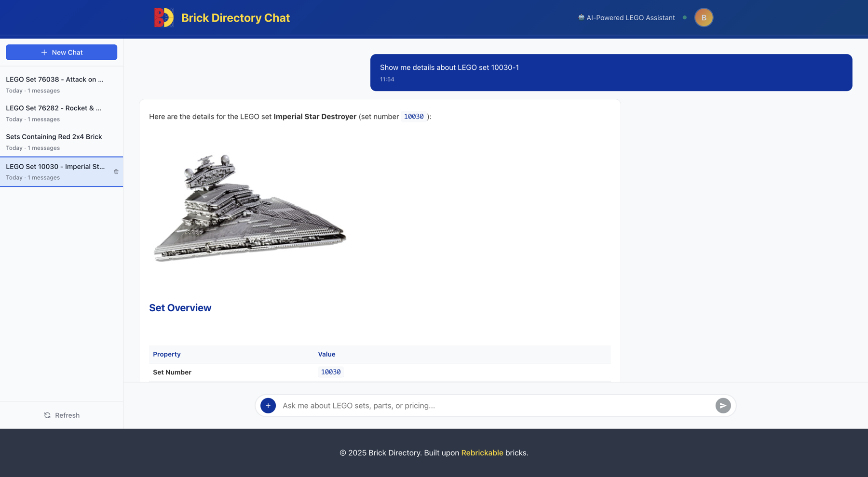Click the 10030 set number in table

pyautogui.click(x=331, y=372)
